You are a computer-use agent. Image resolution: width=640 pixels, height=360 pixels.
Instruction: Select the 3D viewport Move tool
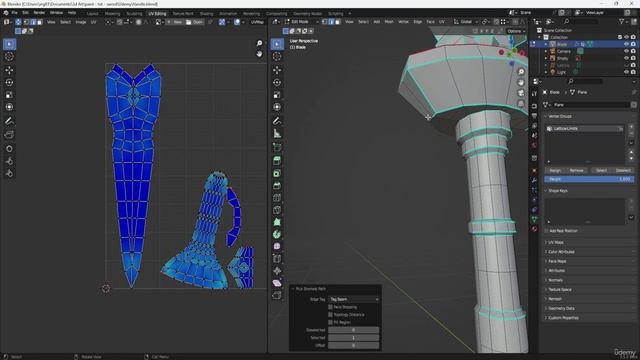(277, 70)
